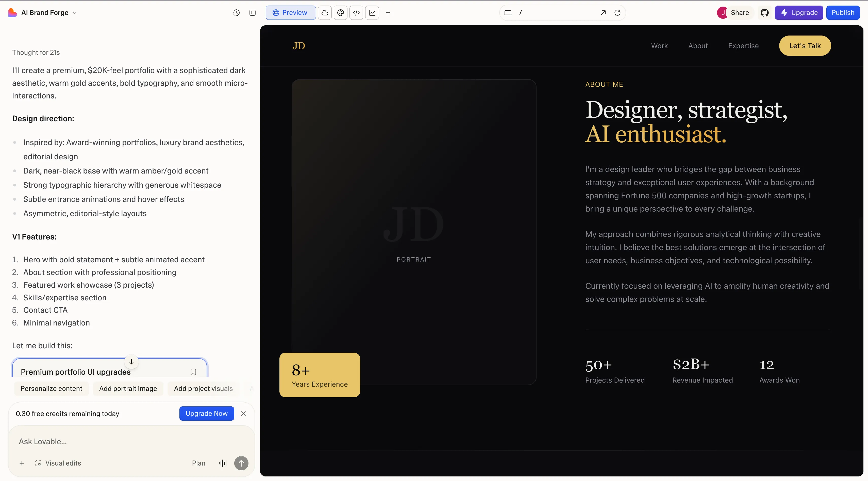
Task: Open the design palette icon
Action: [x=340, y=13]
